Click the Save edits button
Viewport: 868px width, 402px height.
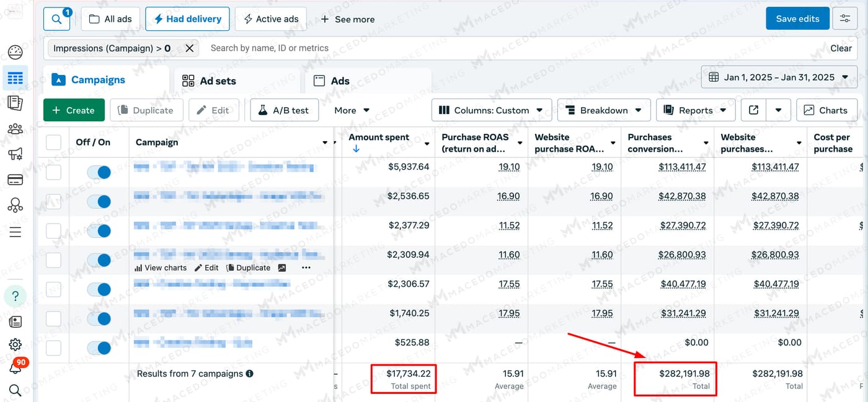coord(797,19)
